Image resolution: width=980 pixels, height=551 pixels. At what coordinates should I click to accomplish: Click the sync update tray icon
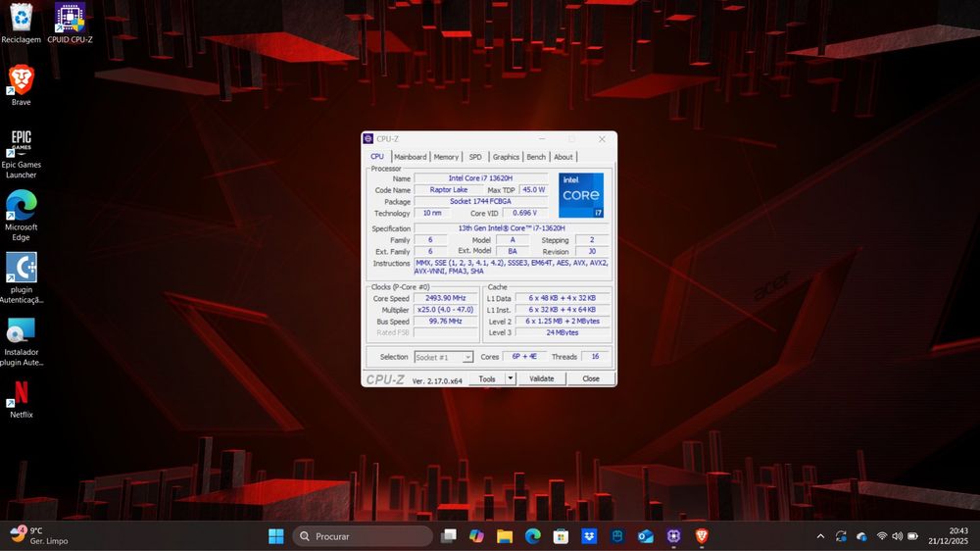click(841, 536)
